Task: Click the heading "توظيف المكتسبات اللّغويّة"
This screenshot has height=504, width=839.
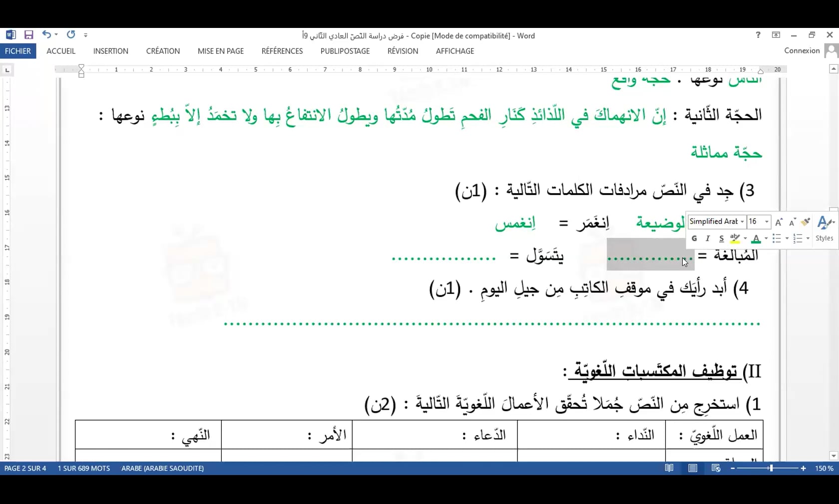Action: [x=655, y=371]
